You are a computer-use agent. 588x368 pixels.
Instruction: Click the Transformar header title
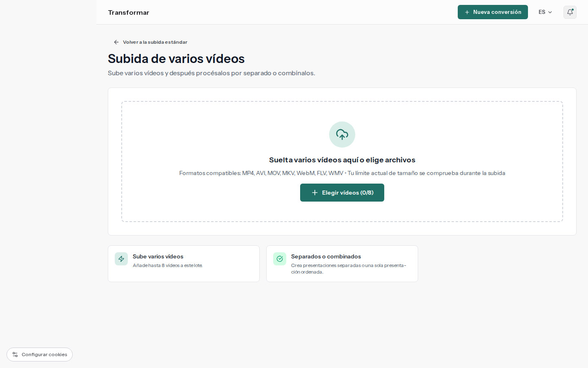tap(129, 13)
